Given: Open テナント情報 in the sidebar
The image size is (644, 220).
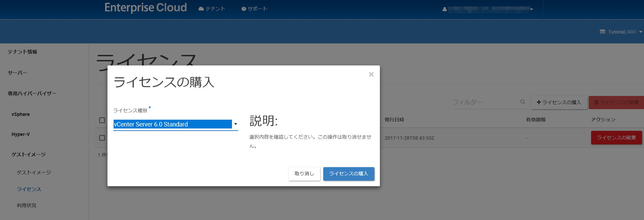Looking at the screenshot, I should coord(22,52).
